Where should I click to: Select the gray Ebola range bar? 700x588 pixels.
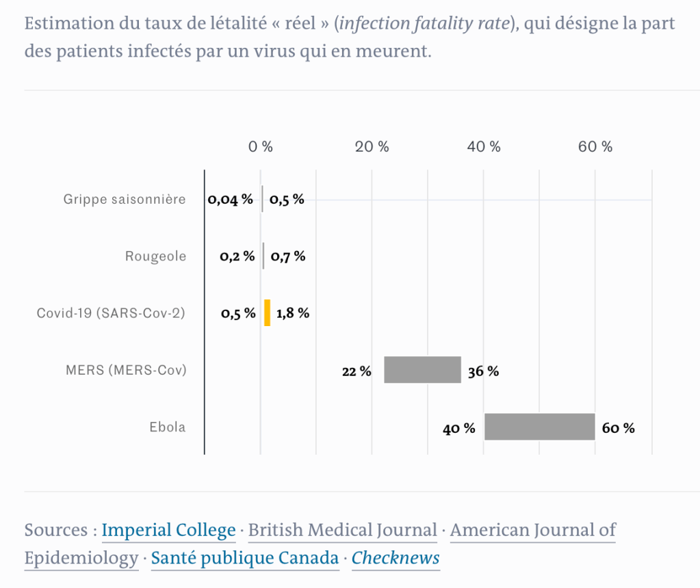539,427
